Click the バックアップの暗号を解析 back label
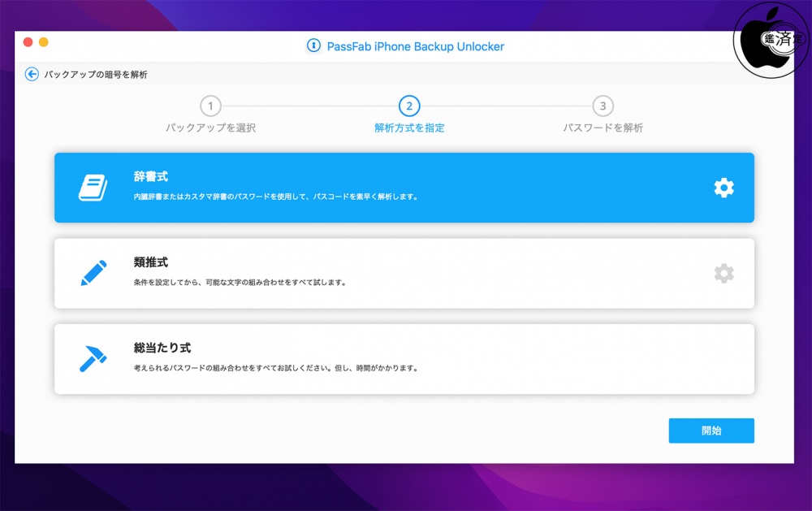Viewport: 812px width, 511px height. pos(96,75)
